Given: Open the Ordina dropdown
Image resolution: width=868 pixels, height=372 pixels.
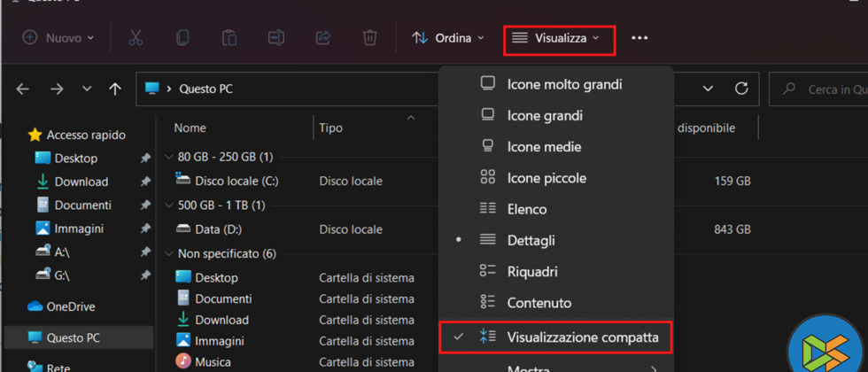Looking at the screenshot, I should (448, 38).
